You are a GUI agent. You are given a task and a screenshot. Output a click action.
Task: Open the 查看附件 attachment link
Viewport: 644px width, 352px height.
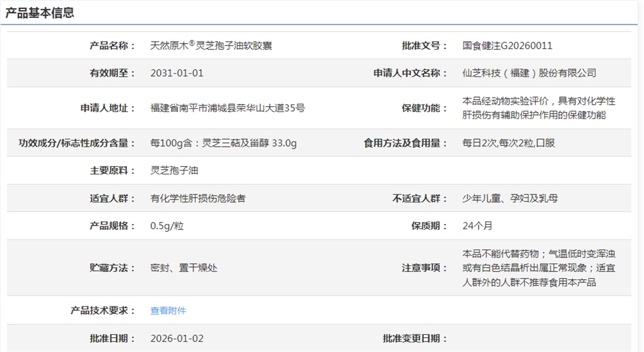pyautogui.click(x=168, y=311)
